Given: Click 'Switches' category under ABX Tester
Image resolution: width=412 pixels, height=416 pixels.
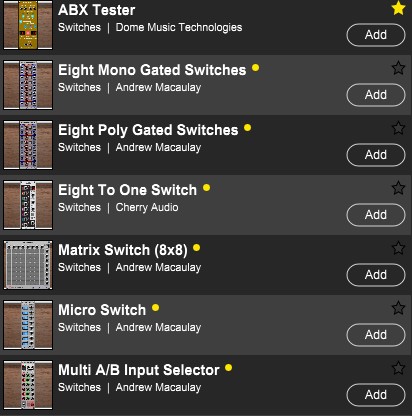Looking at the screenshot, I should (x=79, y=27).
